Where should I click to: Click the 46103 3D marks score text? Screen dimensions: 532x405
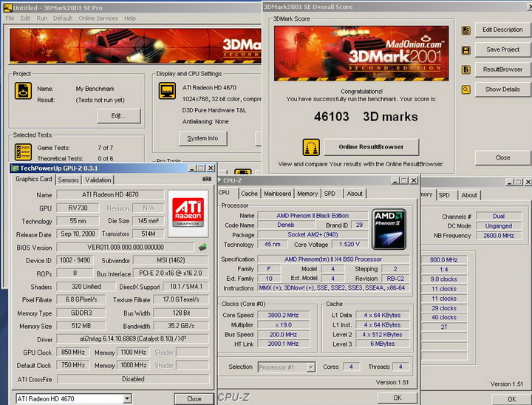(366, 117)
